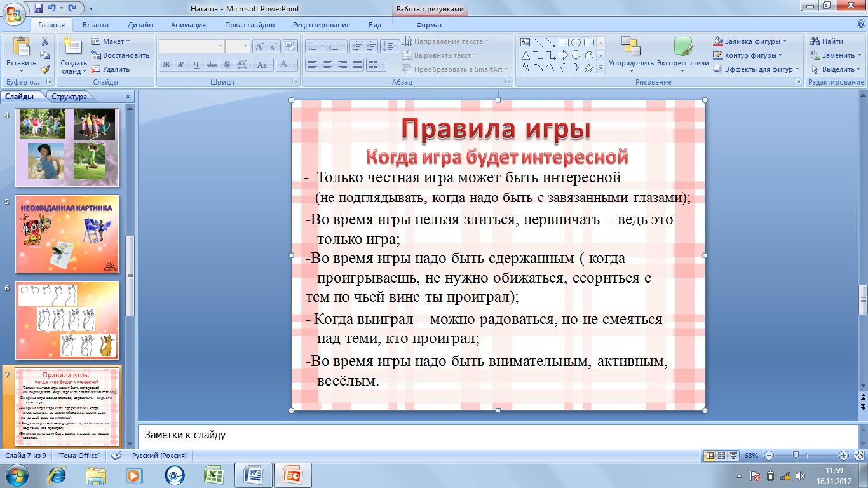The height and width of the screenshot is (488, 868).
Task: Open the font size combo box
Action: pyautogui.click(x=238, y=46)
